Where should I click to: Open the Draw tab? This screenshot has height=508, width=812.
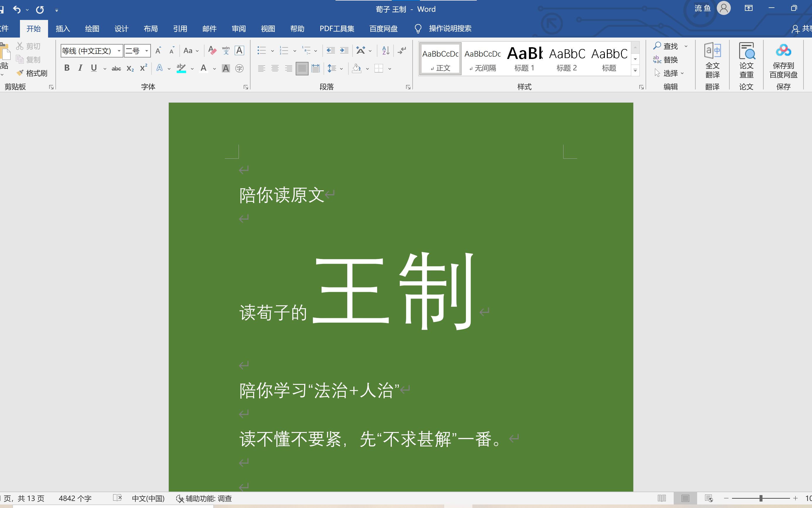(x=92, y=28)
